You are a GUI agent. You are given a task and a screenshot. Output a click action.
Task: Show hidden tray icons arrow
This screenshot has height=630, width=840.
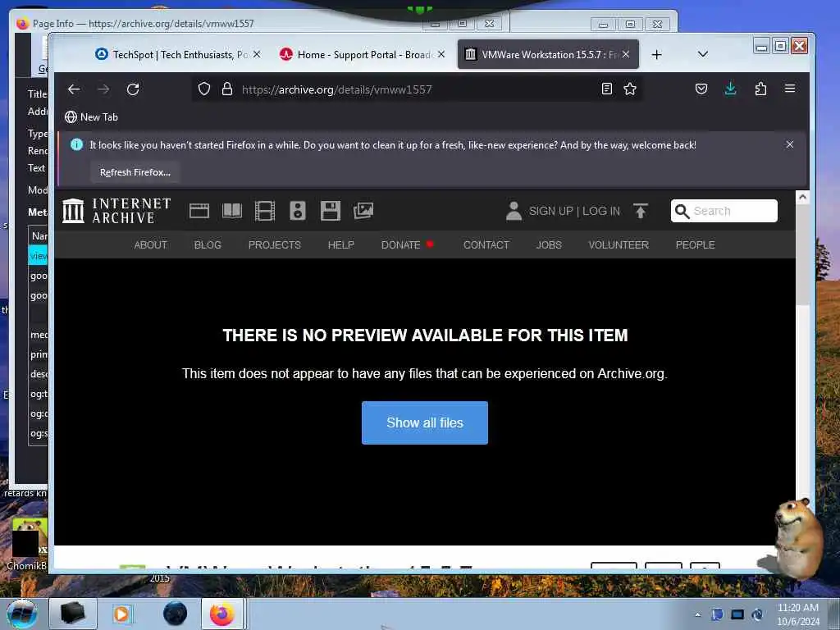pyautogui.click(x=697, y=614)
